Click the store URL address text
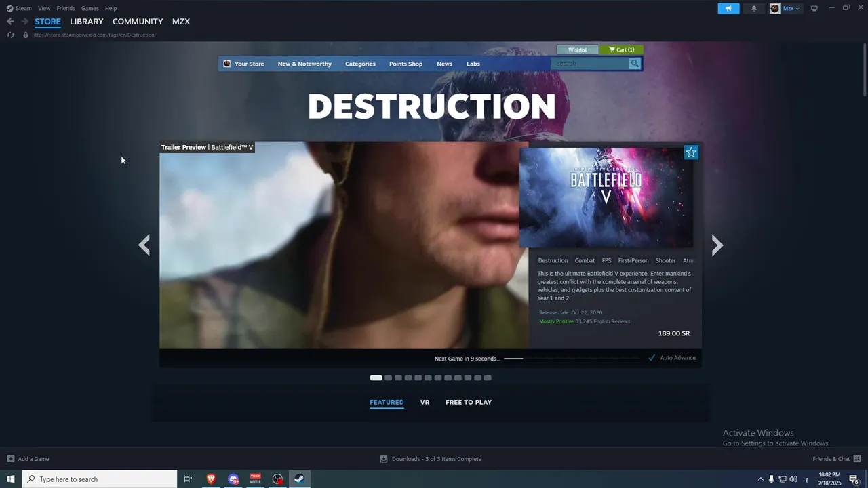 point(94,35)
